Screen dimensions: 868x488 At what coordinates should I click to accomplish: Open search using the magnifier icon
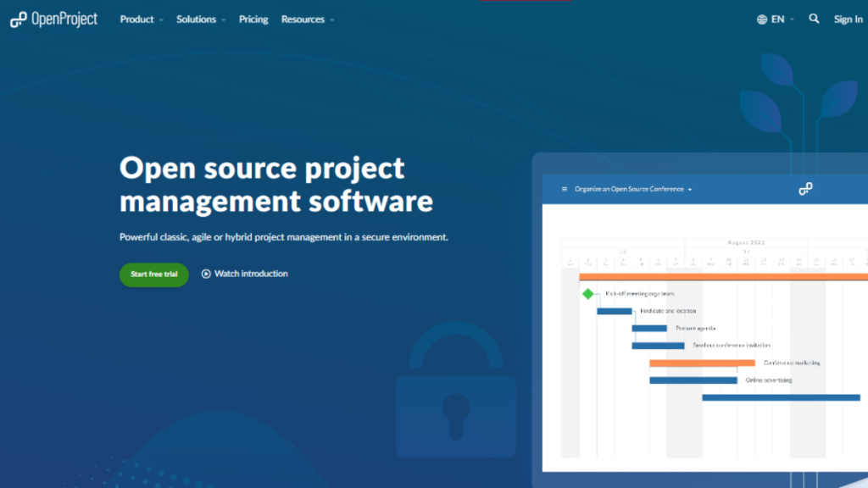coord(813,18)
